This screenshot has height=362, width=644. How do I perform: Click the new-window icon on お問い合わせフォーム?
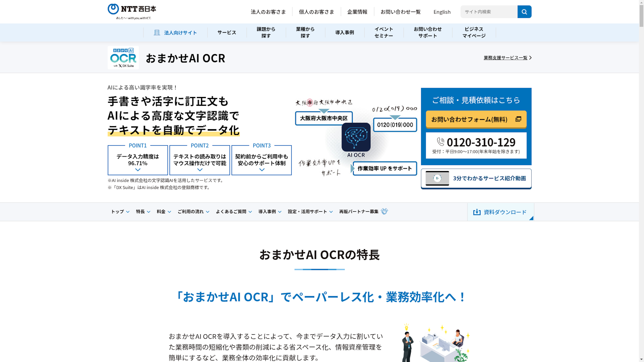[518, 119]
